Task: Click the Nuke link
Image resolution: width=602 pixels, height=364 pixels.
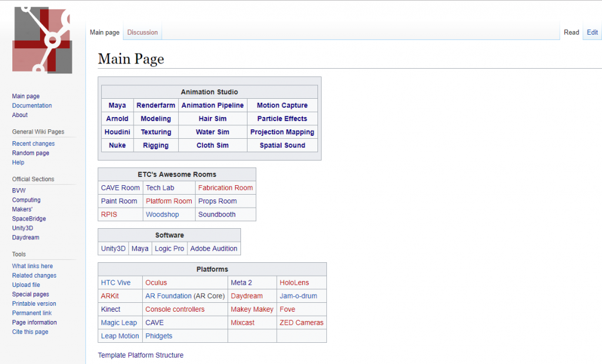Action: click(x=117, y=145)
